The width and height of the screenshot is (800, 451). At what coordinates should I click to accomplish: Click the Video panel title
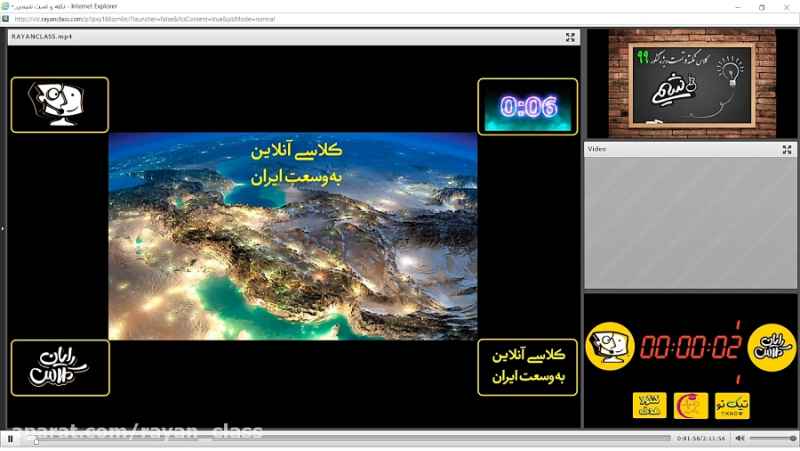point(596,149)
